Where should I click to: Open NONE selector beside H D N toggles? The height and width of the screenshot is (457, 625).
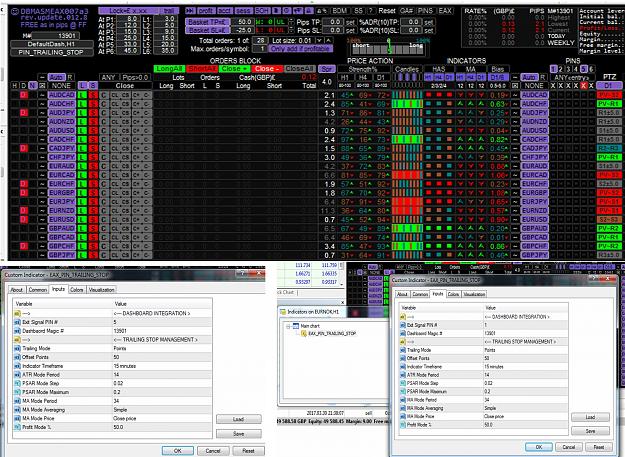point(61,86)
